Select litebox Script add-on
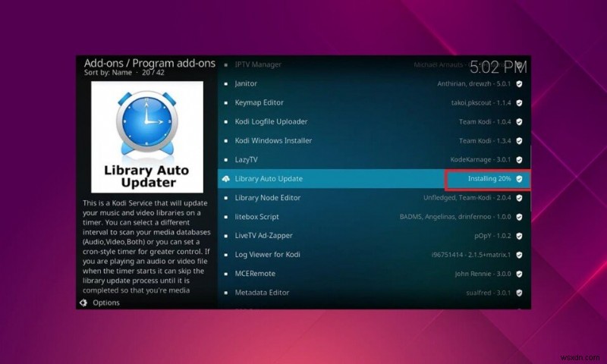Viewport: 607px width, 364px height. point(373,217)
